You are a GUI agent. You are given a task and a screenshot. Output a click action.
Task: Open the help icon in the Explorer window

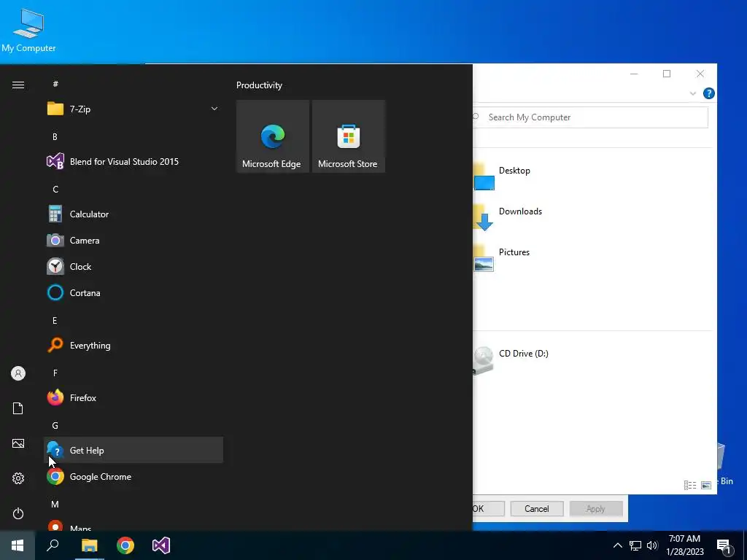click(709, 93)
